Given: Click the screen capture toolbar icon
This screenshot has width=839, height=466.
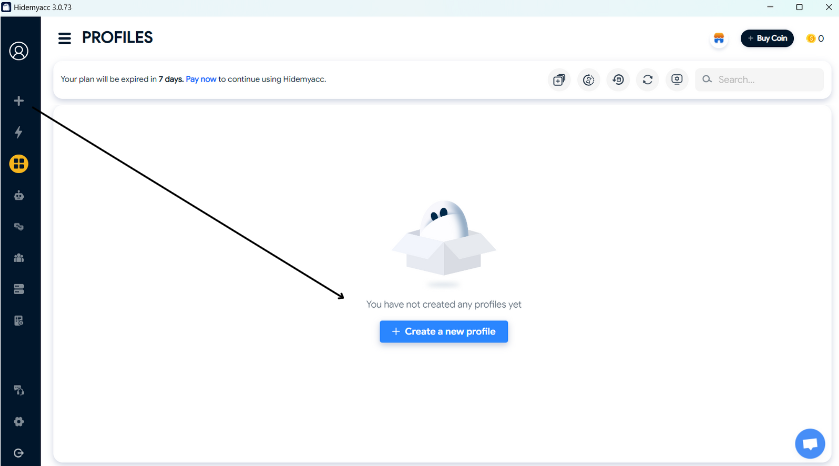Looking at the screenshot, I should [677, 80].
